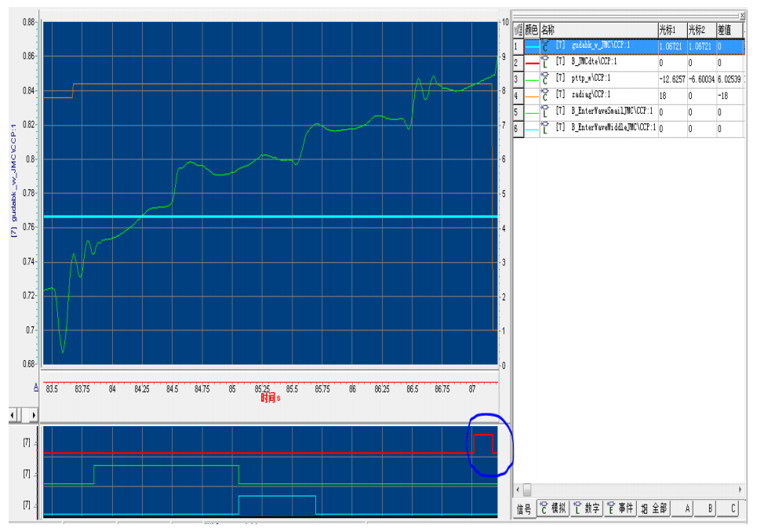764x532 pixels.
Task: Select row number 6 header
Action: tap(518, 129)
